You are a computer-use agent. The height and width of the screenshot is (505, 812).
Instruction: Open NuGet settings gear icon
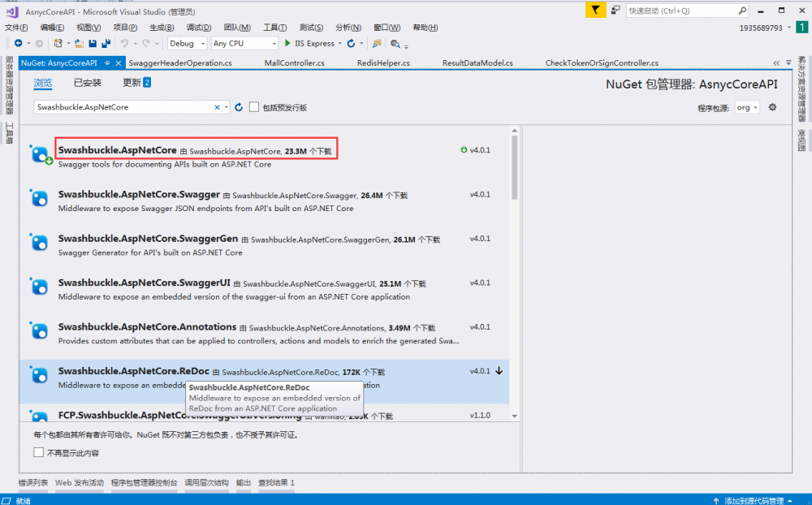click(772, 107)
